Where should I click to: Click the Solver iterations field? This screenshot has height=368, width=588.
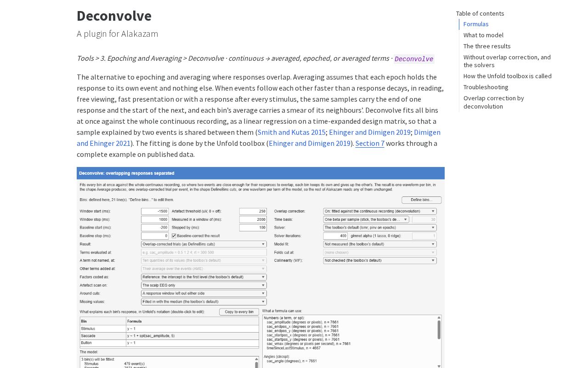(336, 236)
